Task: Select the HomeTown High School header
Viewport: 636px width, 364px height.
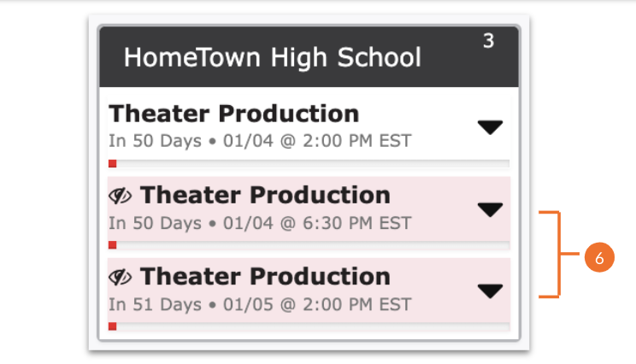Action: [272, 58]
